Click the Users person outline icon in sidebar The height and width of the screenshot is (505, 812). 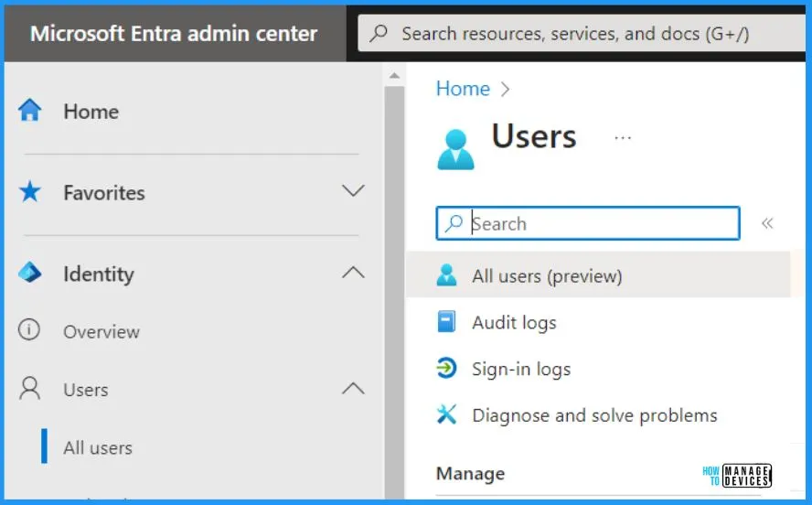29,389
